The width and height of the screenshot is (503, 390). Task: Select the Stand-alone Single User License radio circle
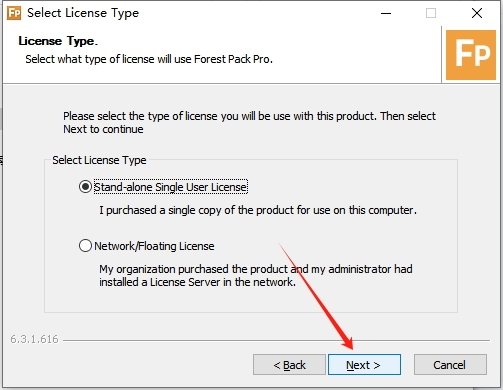(85, 187)
